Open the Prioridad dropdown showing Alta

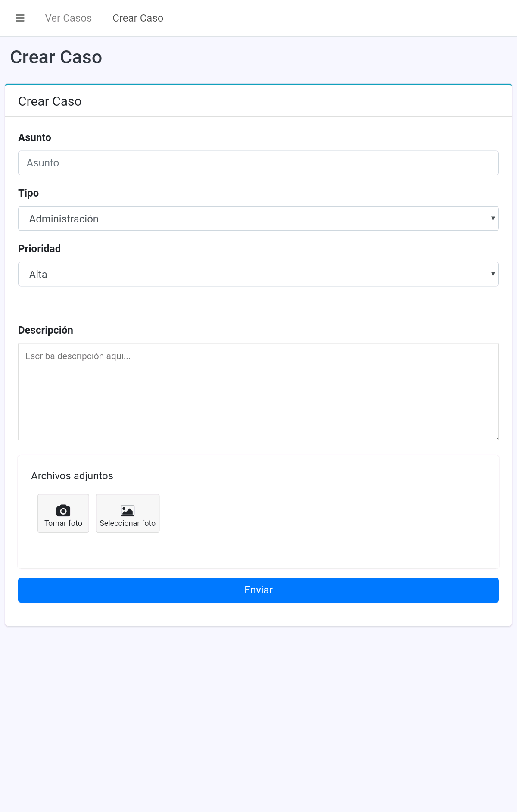[x=258, y=274]
